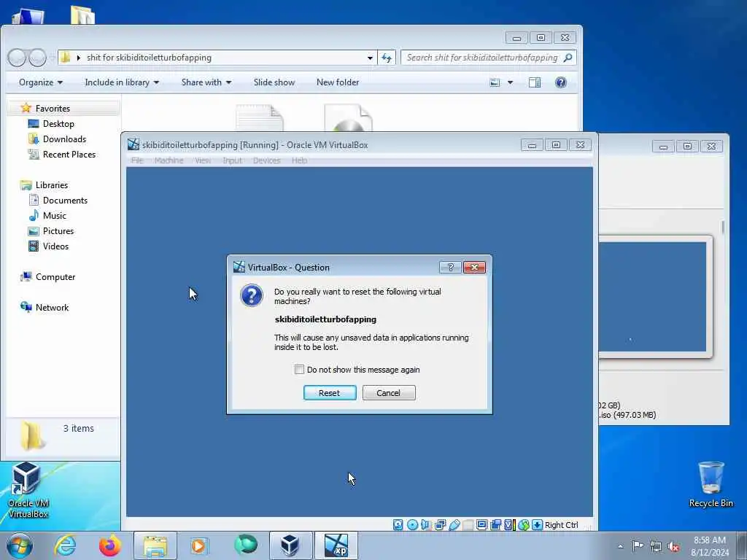Click the address bar folder path
The height and width of the screenshot is (560, 747).
pyautogui.click(x=149, y=58)
